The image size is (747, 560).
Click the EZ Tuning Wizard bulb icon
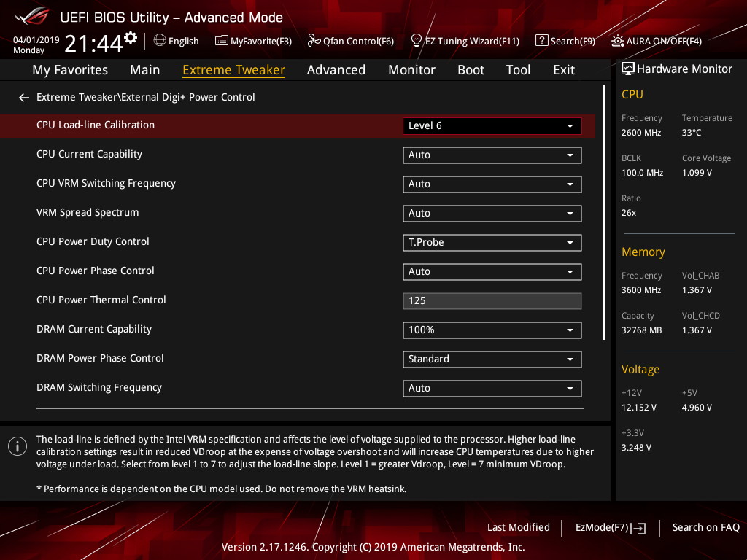(x=417, y=41)
